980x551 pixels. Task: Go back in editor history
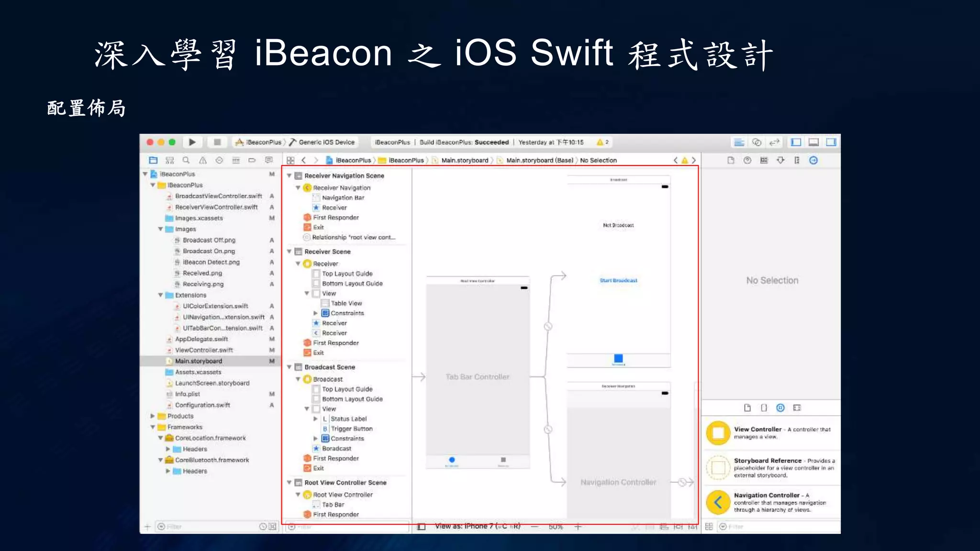[303, 160]
